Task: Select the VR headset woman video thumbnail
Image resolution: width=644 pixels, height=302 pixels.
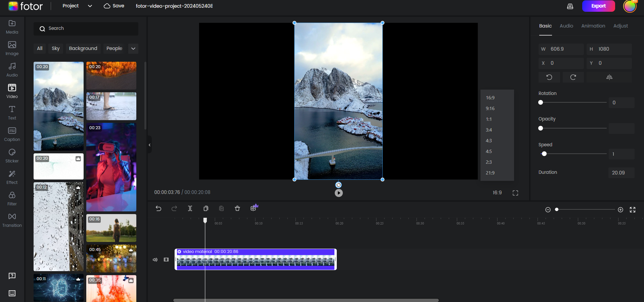Action: [111, 167]
